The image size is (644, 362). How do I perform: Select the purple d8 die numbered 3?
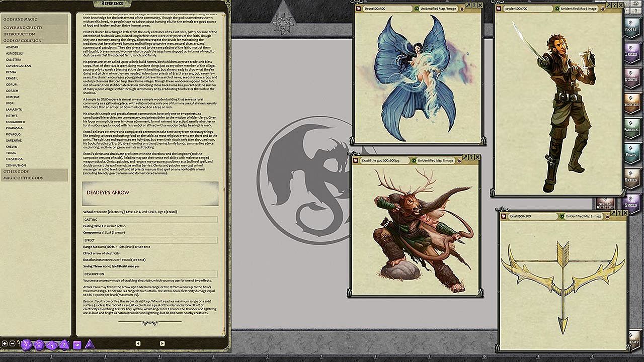[64, 344]
